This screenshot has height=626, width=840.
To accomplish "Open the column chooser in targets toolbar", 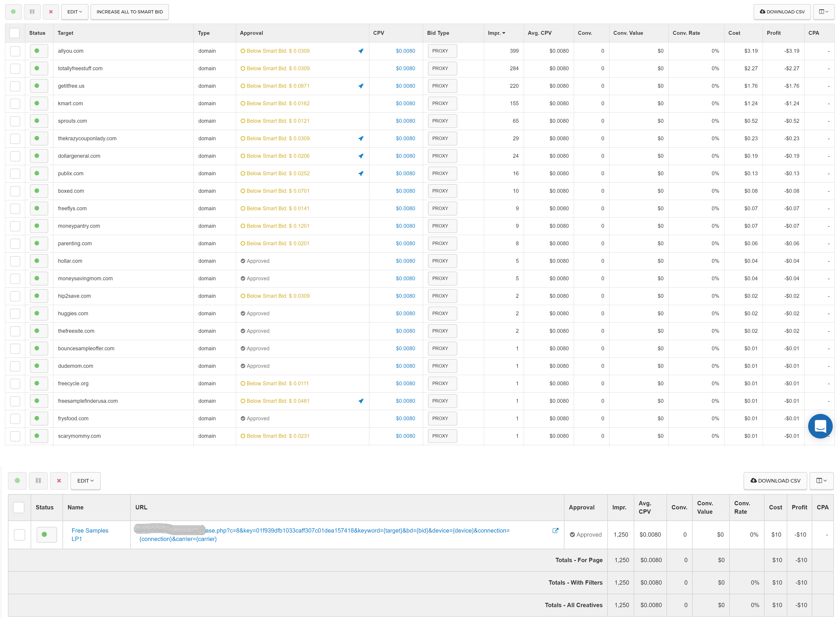I will tap(823, 12).
